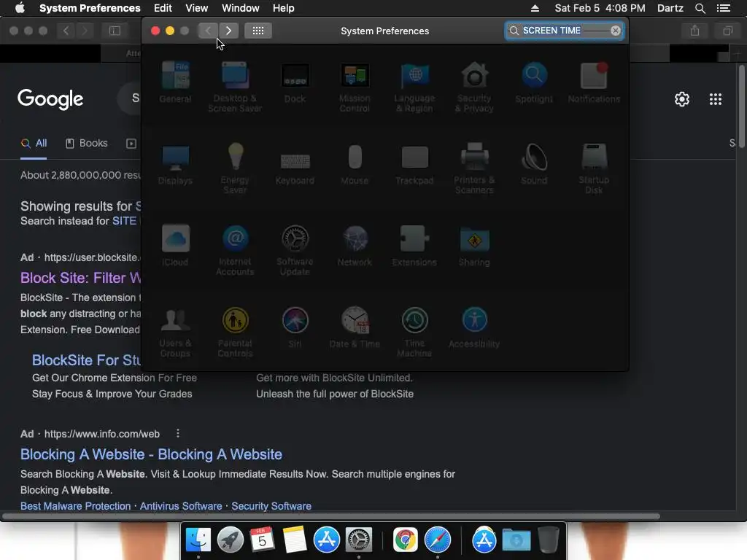Open Finder from the Dock
The height and width of the screenshot is (560, 747).
198,540
